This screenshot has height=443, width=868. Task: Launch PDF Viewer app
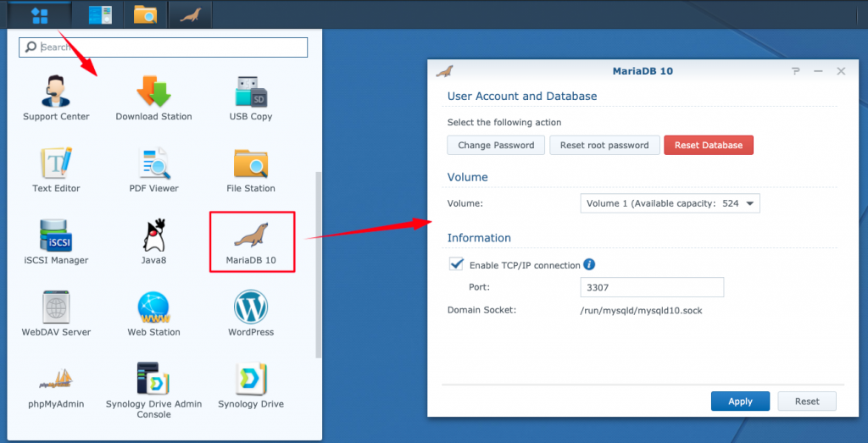click(x=154, y=169)
